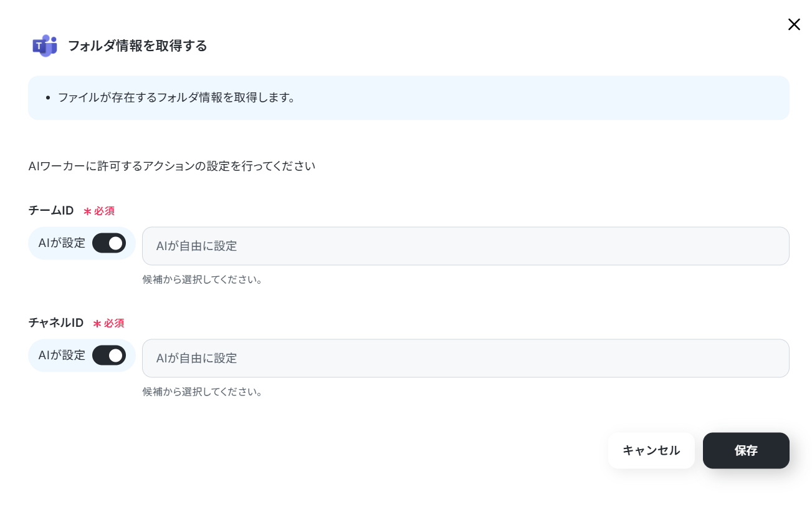The image size is (812, 527).
Task: Click the red 必須 marker beside チャネルID
Action: (x=108, y=323)
